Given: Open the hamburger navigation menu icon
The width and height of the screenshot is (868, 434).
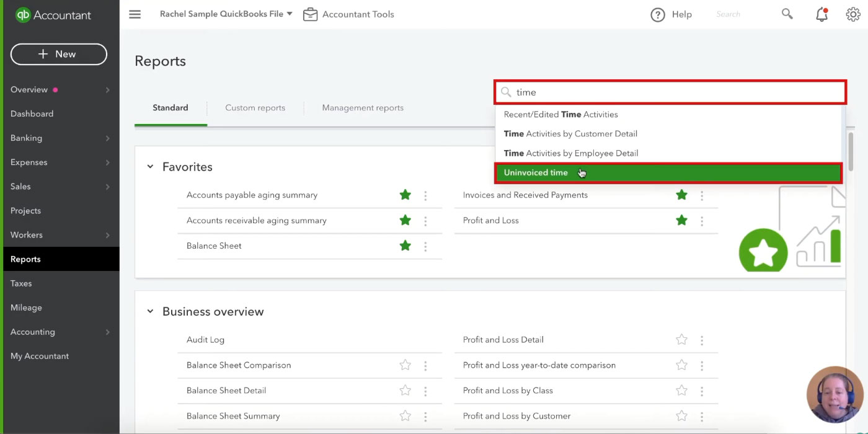Looking at the screenshot, I should click(x=135, y=14).
